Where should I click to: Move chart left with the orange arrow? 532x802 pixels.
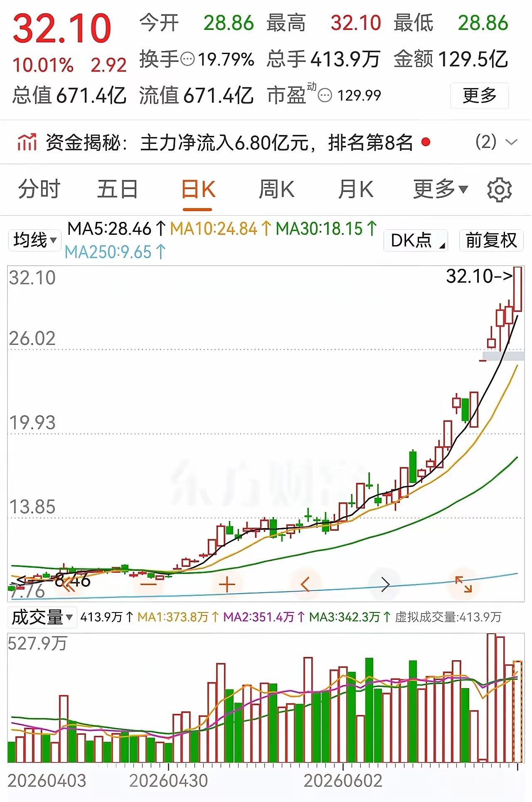point(305,585)
